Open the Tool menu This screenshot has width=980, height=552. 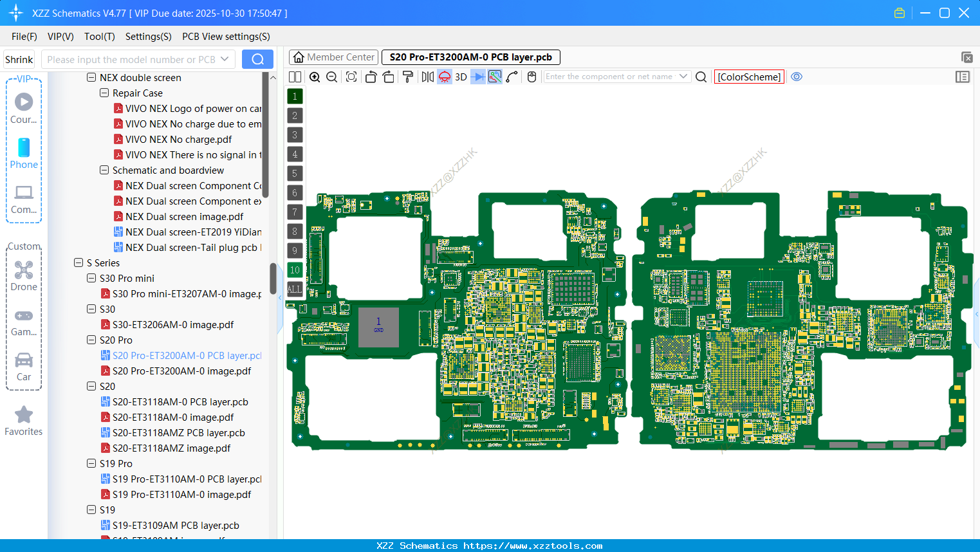pos(99,37)
